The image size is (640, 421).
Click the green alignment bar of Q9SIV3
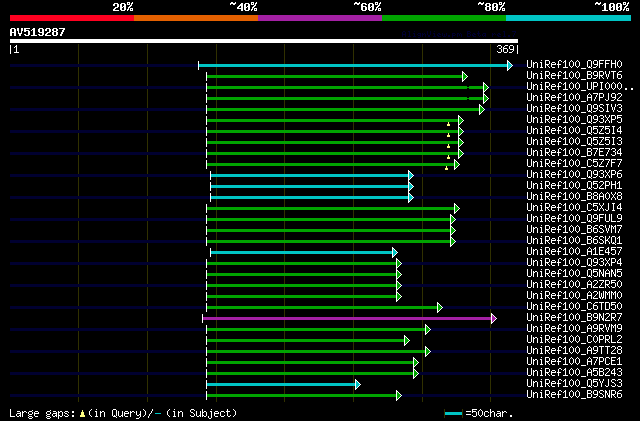point(343,109)
